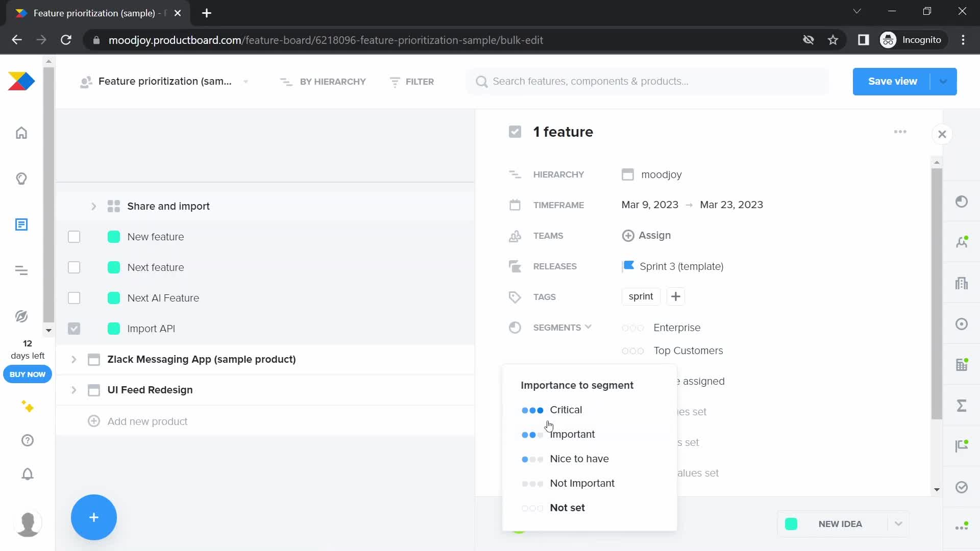Screen dimensions: 980x551
Task: Open companies building icon in right rail
Action: tap(962, 283)
